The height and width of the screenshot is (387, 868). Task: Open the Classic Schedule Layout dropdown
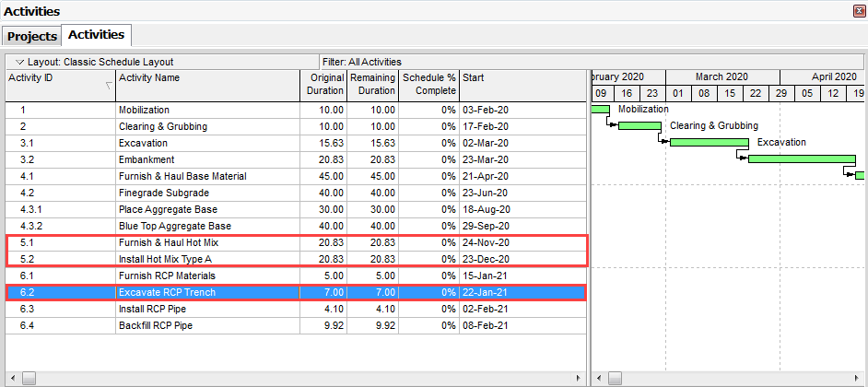click(20, 62)
